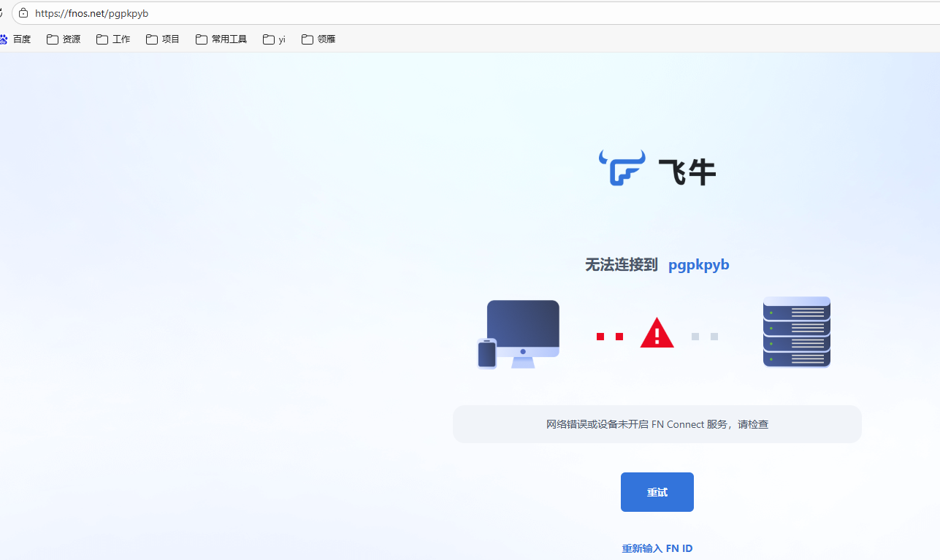Click the 无法连接到 heading text

coord(622,264)
